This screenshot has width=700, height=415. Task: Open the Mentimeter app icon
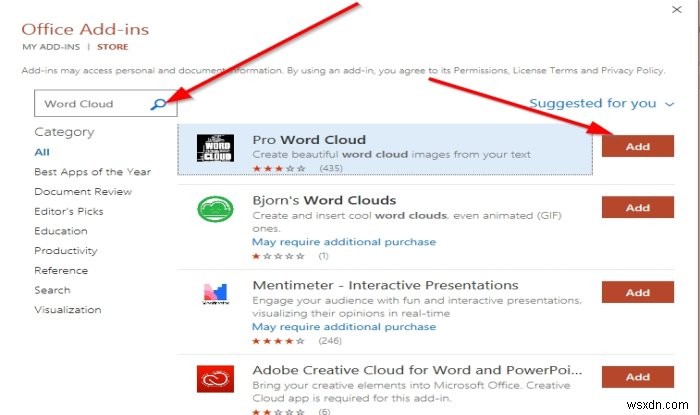point(215,294)
